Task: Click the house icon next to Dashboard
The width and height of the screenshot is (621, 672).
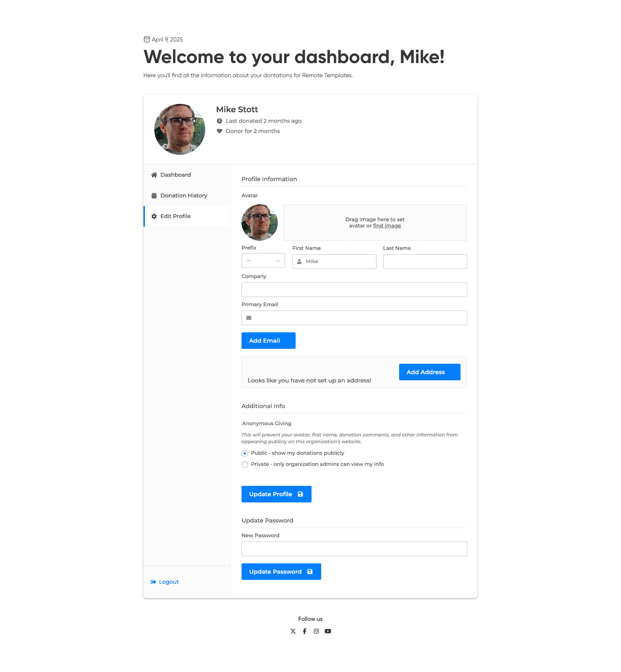Action: tap(154, 175)
